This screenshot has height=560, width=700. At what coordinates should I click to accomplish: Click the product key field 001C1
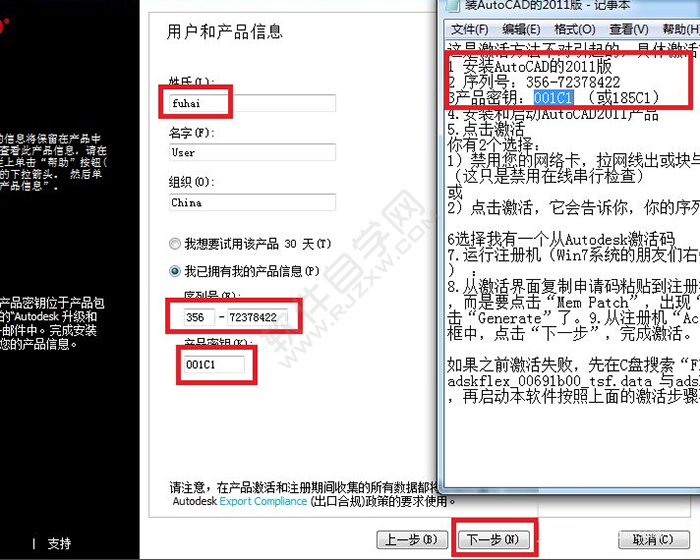click(x=214, y=364)
